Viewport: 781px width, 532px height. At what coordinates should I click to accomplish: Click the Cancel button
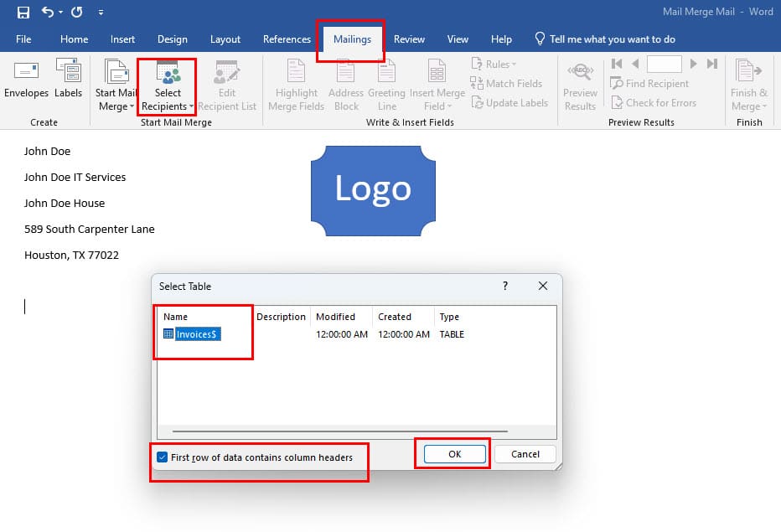tap(525, 454)
